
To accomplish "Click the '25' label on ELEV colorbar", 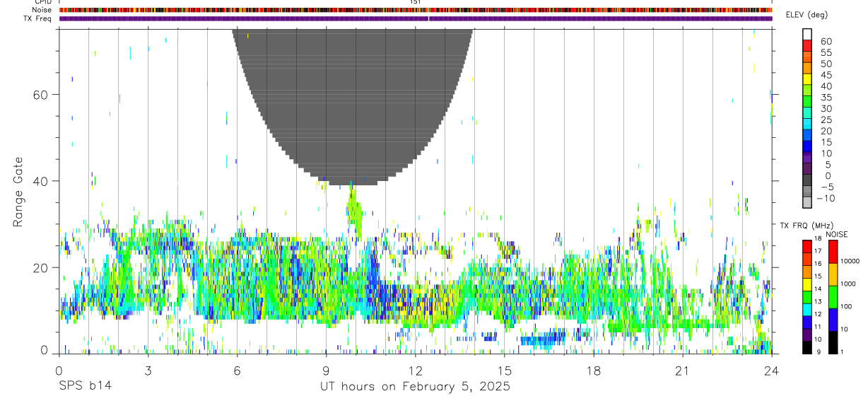I will (x=826, y=120).
